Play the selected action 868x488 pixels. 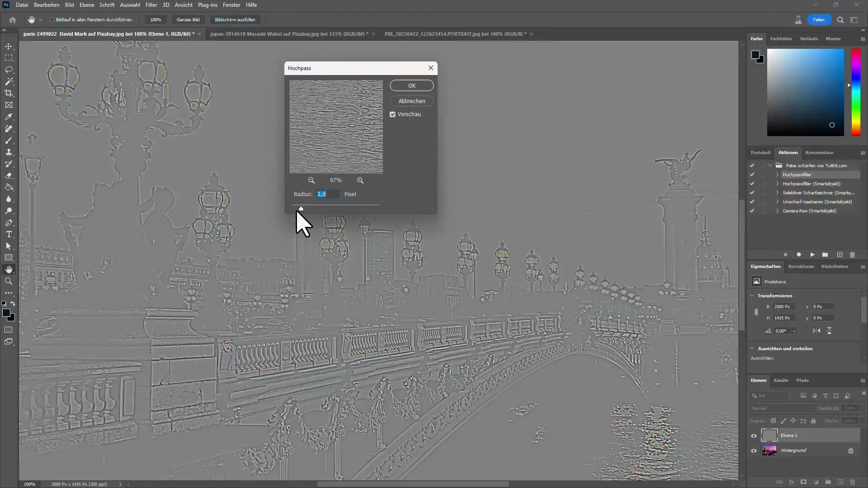point(812,255)
